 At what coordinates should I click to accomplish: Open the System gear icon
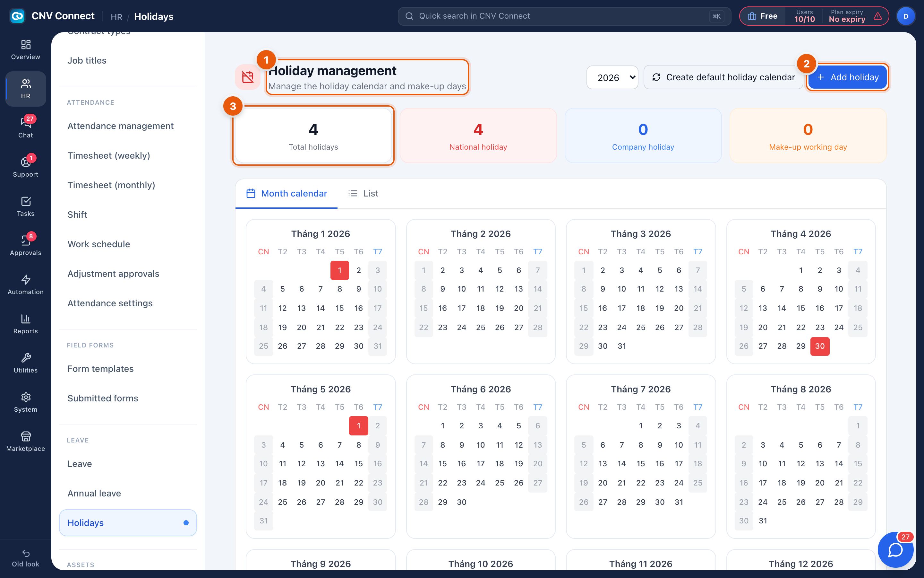coord(26,402)
